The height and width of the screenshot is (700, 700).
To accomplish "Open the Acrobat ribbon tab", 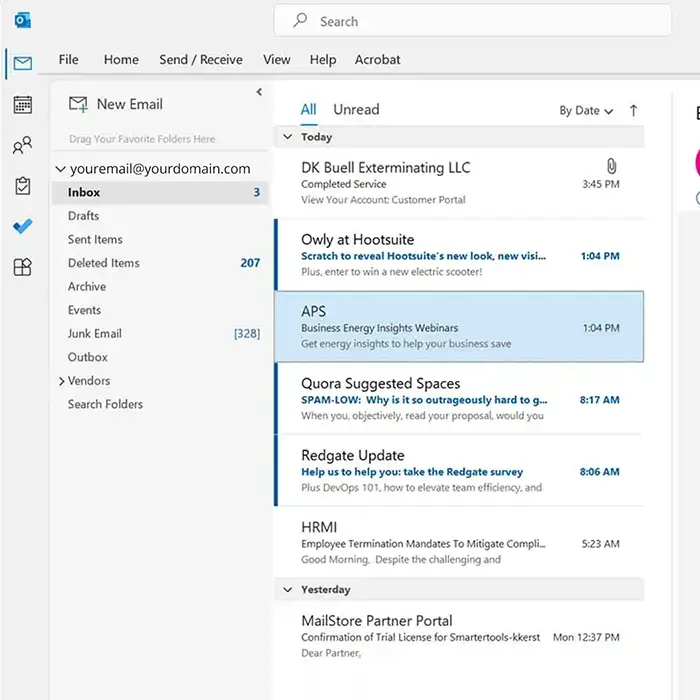I will 377,59.
